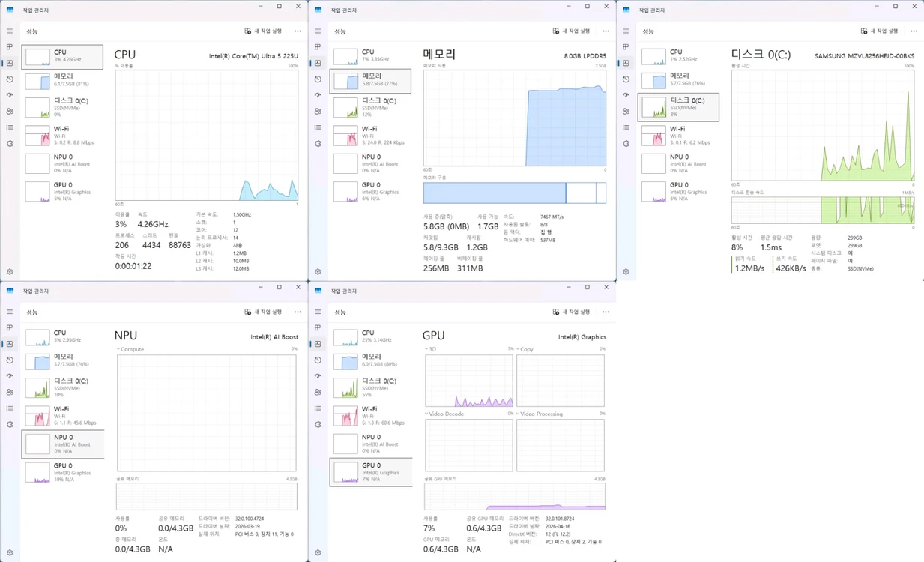
Task: Open Details list icon in NPU window
Action: [10, 408]
